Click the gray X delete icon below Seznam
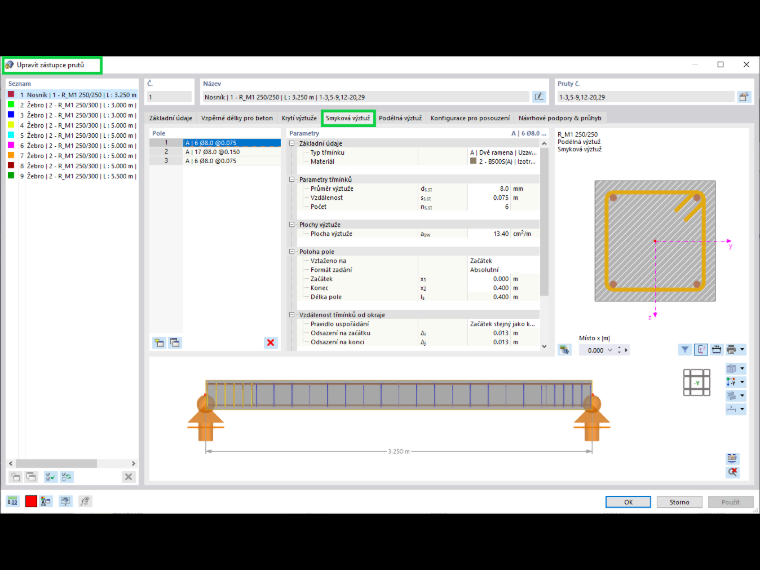Screen dimensions: 760x570 point(128,477)
